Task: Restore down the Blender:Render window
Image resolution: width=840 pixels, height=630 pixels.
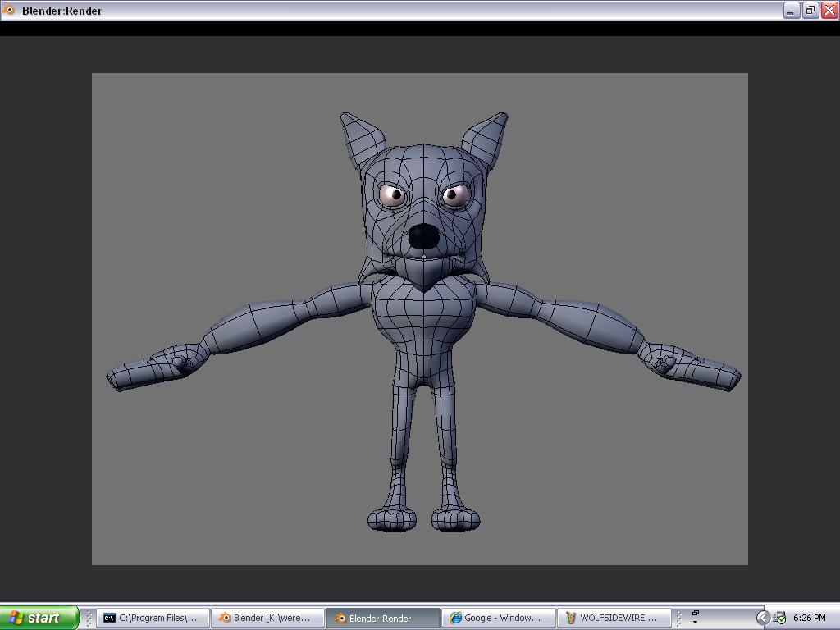Action: (x=810, y=10)
